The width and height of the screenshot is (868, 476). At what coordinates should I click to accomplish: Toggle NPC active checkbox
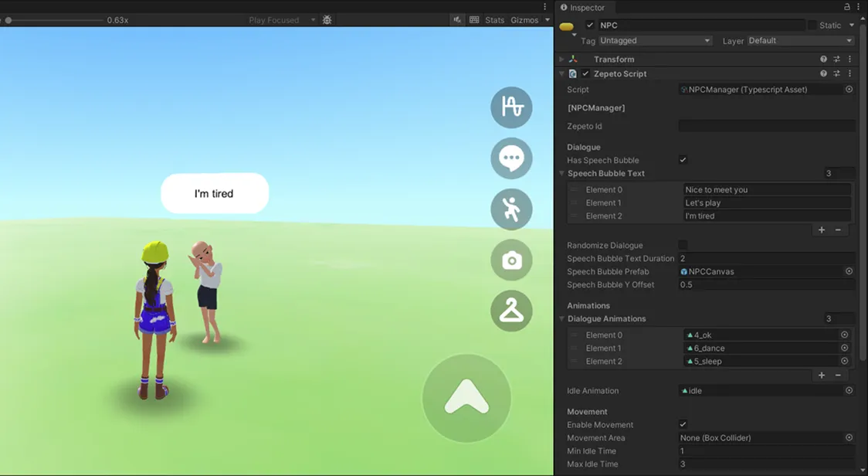[x=589, y=25]
